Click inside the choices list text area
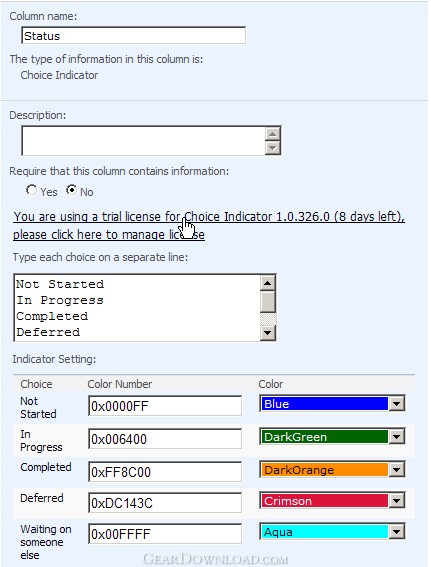The width and height of the screenshot is (431, 567). pos(137,308)
